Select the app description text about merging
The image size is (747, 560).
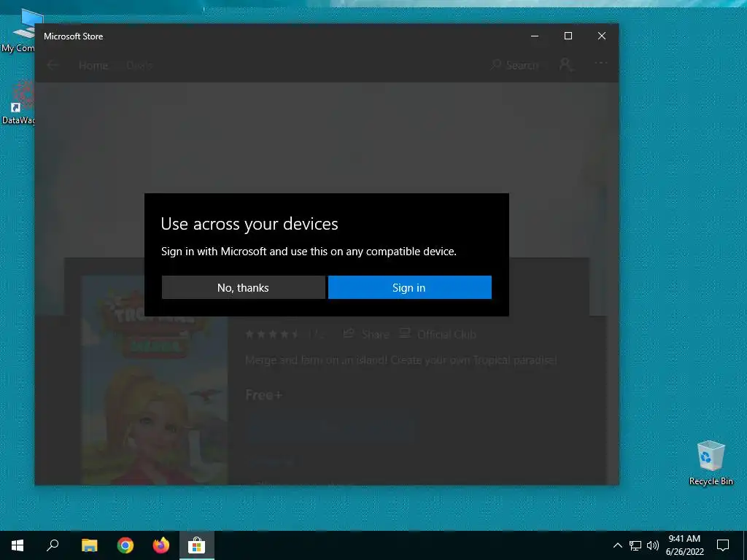click(x=401, y=360)
